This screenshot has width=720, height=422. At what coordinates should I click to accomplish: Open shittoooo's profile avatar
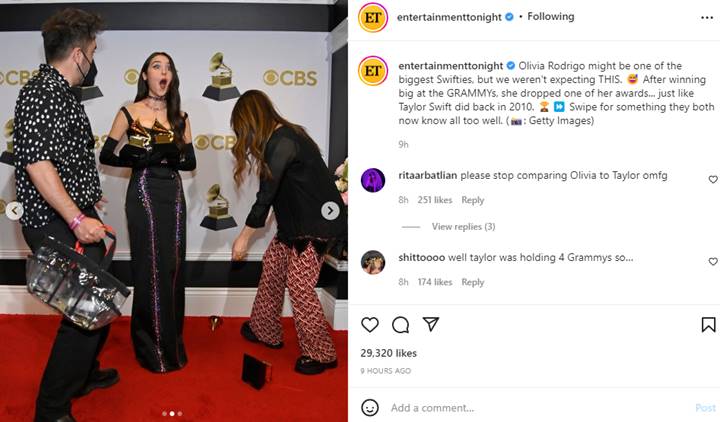pos(373,262)
